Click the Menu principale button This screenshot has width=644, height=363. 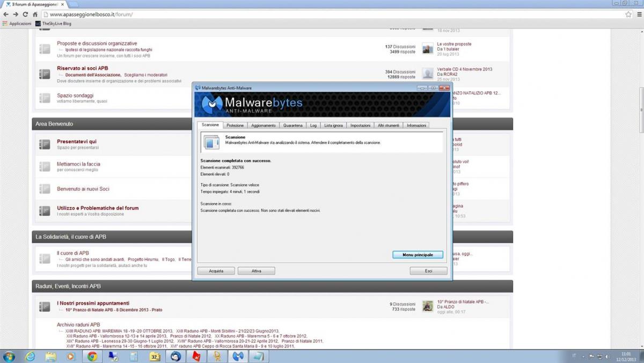[x=418, y=255]
